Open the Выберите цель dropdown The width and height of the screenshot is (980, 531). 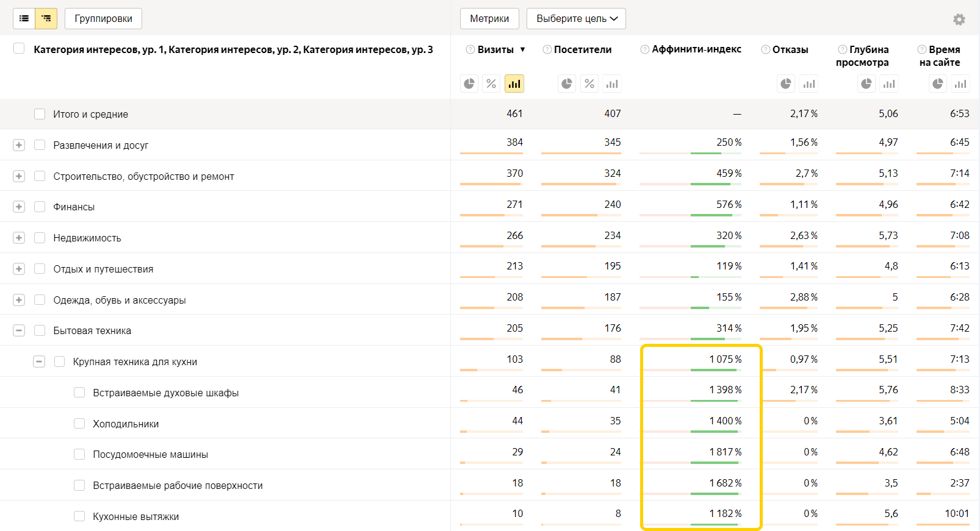[576, 19]
